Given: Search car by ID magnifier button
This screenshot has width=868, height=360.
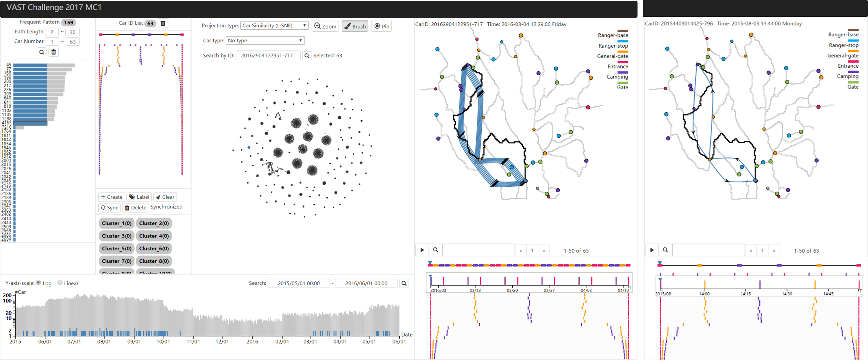Looking at the screenshot, I should [x=307, y=56].
